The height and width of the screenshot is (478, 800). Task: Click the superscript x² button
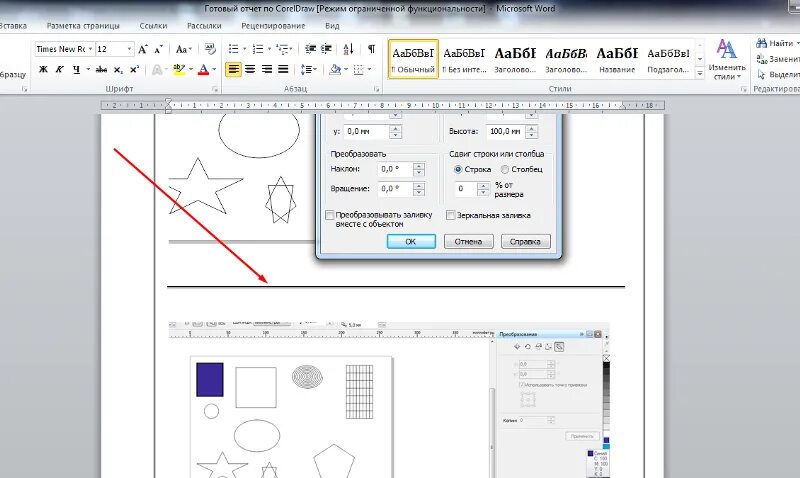(x=135, y=69)
